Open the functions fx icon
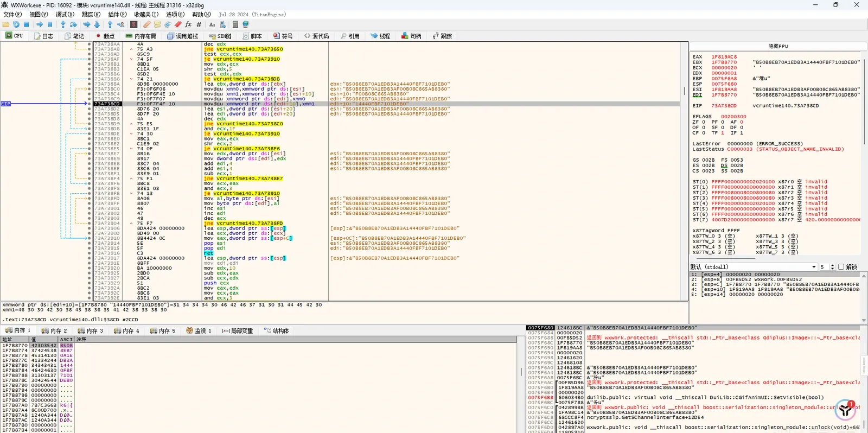This screenshot has width=868, height=433. pyautogui.click(x=188, y=24)
